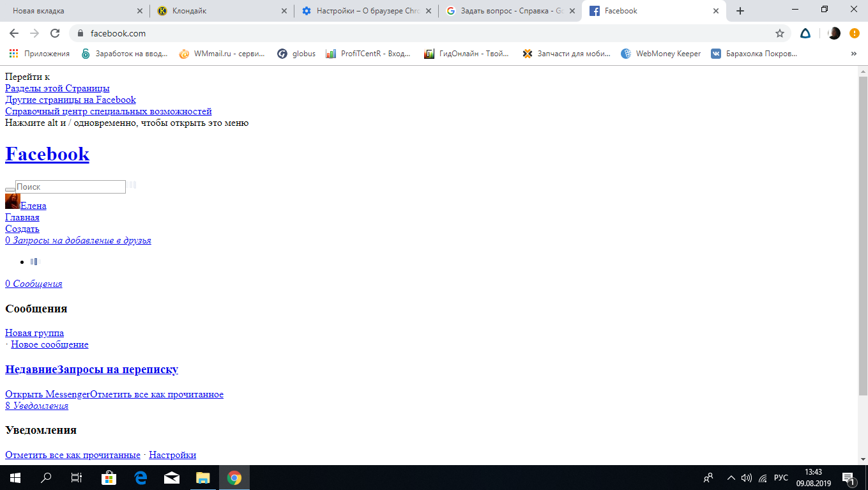Viewport: 868px width, 490px height.
Task: Click the large Facebook heading link
Action: point(47,154)
